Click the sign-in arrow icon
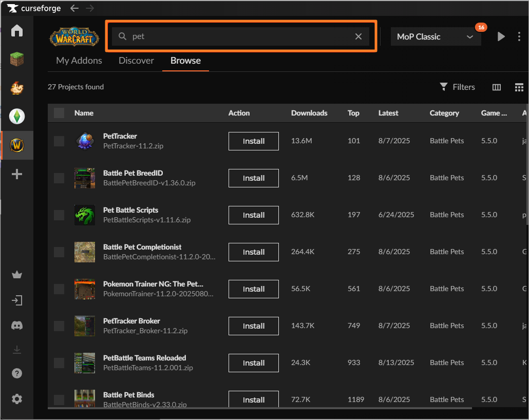529x420 pixels. pyautogui.click(x=17, y=300)
